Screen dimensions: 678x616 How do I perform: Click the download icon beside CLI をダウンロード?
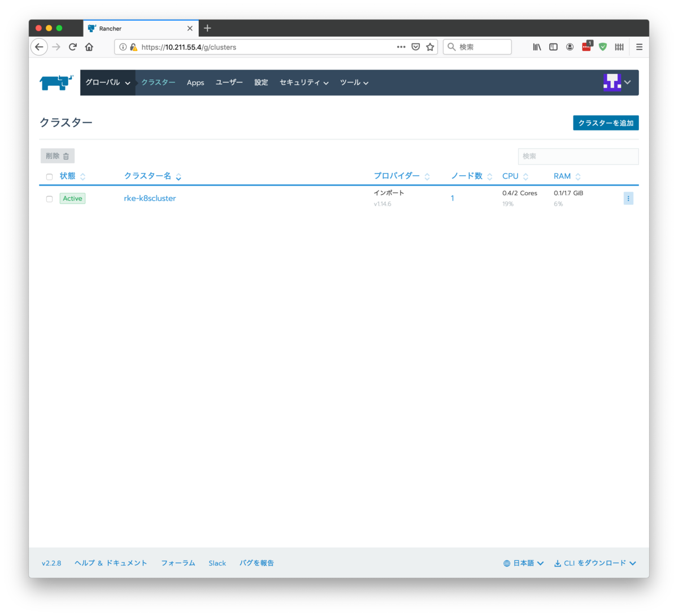click(557, 563)
